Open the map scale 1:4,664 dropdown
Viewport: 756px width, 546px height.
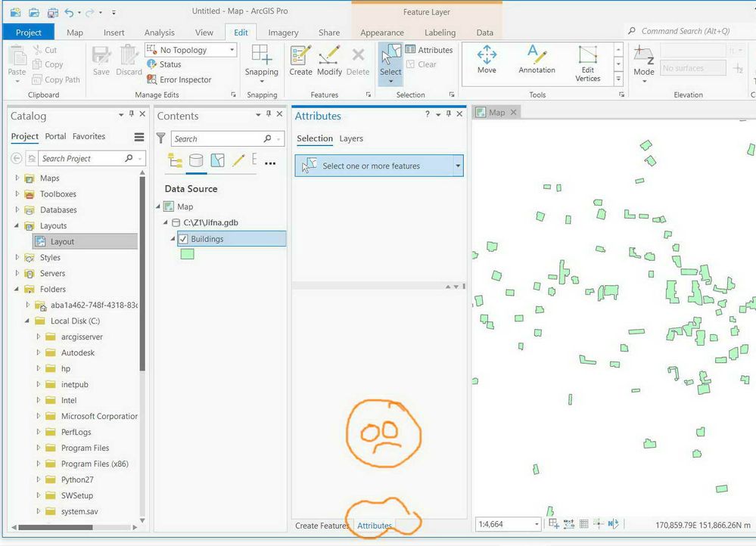(x=537, y=524)
